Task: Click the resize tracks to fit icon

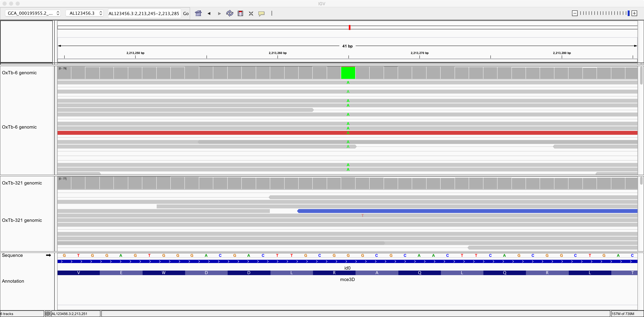Action: tap(251, 14)
